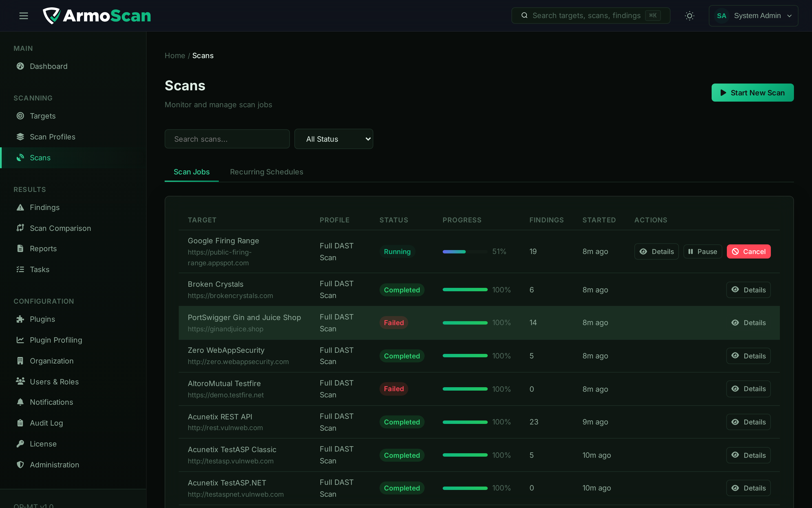Click the ArmoScan shield logo
The image size is (812, 508).
[51, 16]
